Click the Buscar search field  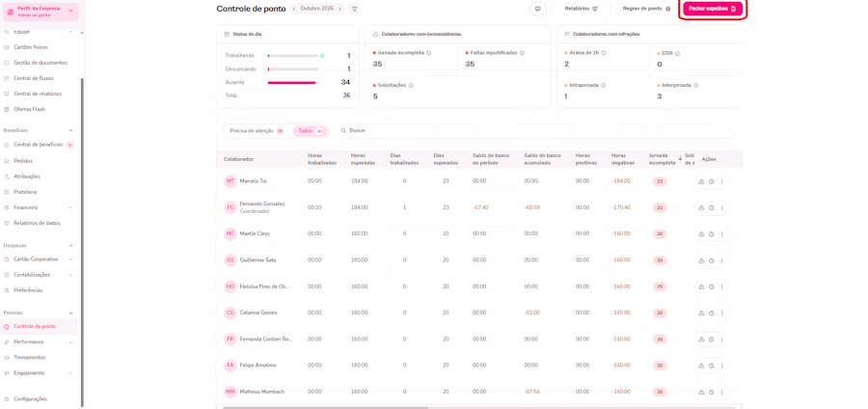[x=537, y=130]
